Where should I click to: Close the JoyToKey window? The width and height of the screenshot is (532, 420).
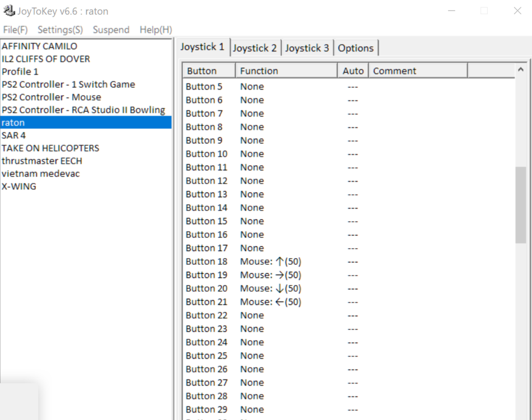point(517,11)
